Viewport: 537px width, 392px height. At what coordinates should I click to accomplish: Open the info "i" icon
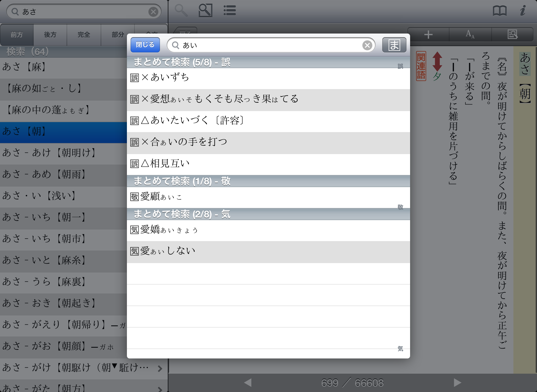(x=523, y=11)
